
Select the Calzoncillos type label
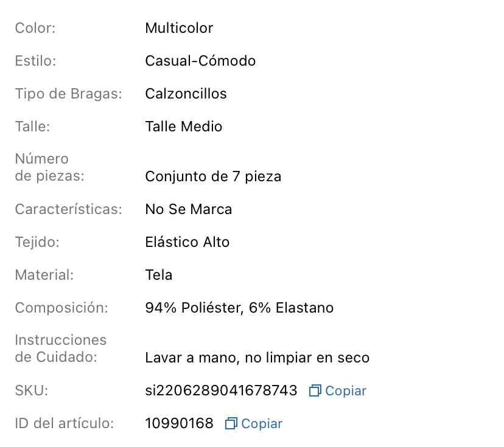(186, 94)
